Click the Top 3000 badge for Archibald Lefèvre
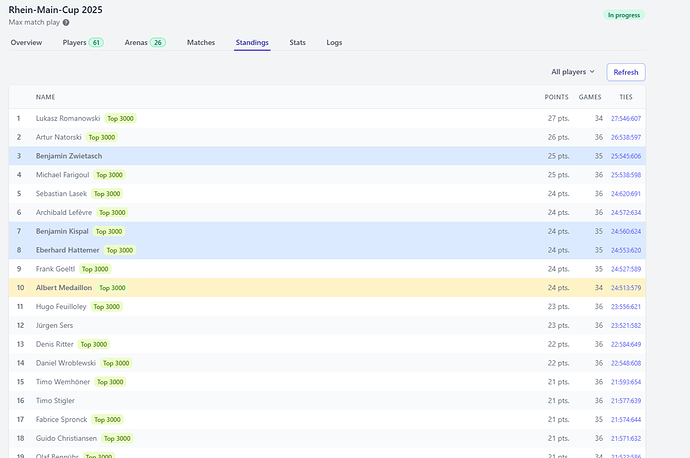690x458 pixels. (109, 212)
